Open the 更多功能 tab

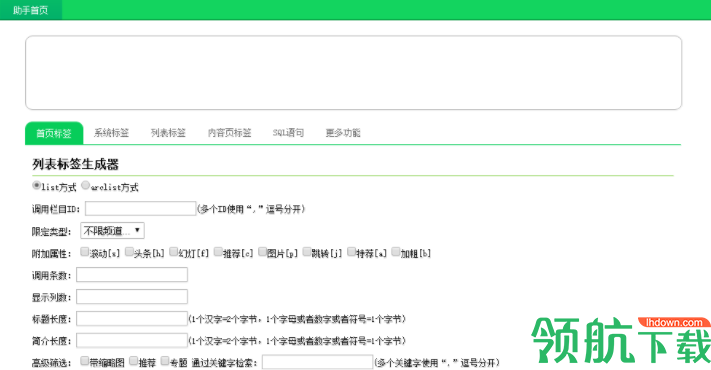click(x=343, y=133)
